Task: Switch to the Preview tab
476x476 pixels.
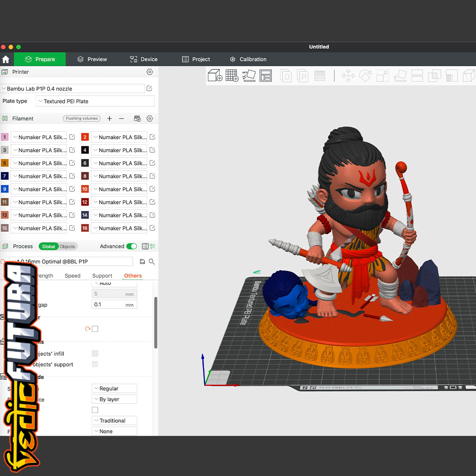Action: 92,59
